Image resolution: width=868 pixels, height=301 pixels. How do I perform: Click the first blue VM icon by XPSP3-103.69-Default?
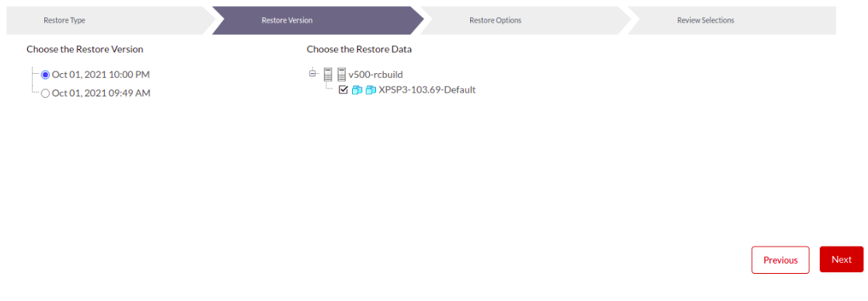357,89
